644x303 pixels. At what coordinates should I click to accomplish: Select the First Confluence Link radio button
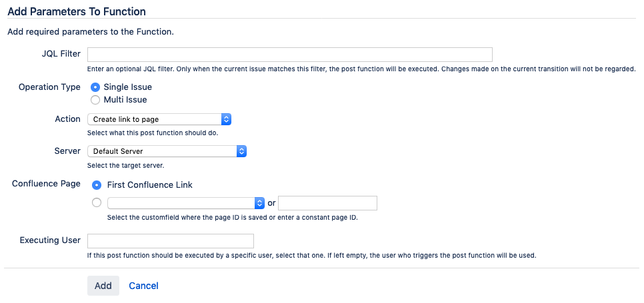(98, 184)
